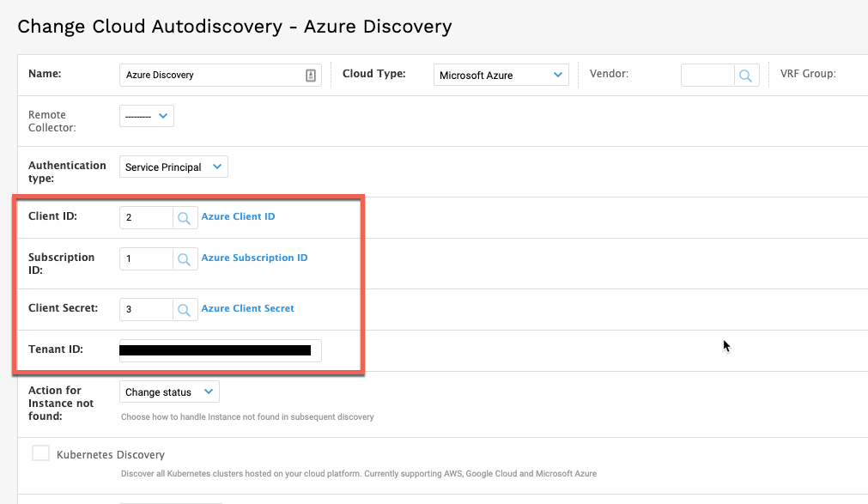Enable the Kubernetes Discovery checkbox
This screenshot has height=504, width=868.
click(x=40, y=453)
